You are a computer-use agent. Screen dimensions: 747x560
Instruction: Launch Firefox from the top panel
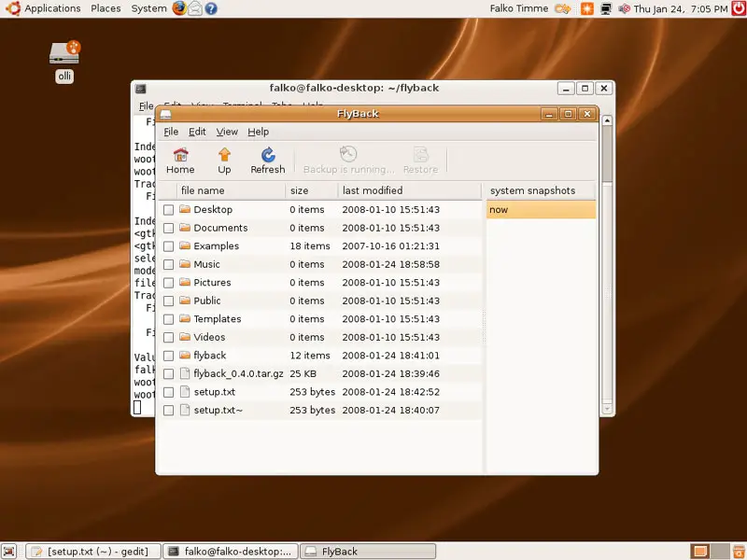tap(179, 8)
